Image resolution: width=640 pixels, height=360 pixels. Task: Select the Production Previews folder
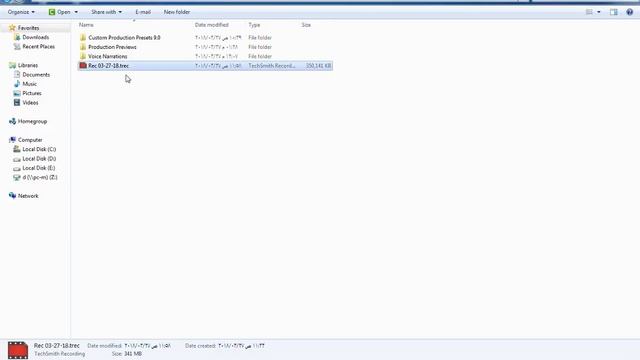tap(112, 47)
